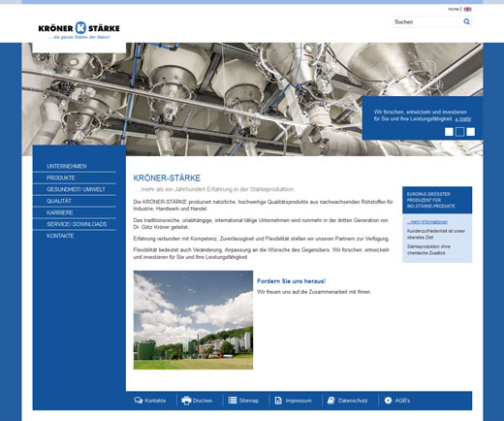Open '...mehr Informationen' link
This screenshot has height=421, width=504.
(x=427, y=222)
